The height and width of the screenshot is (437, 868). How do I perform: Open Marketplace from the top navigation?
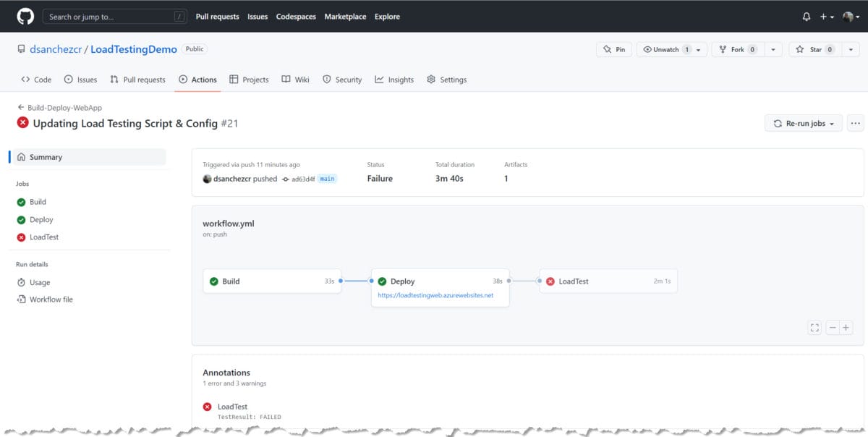tap(345, 16)
